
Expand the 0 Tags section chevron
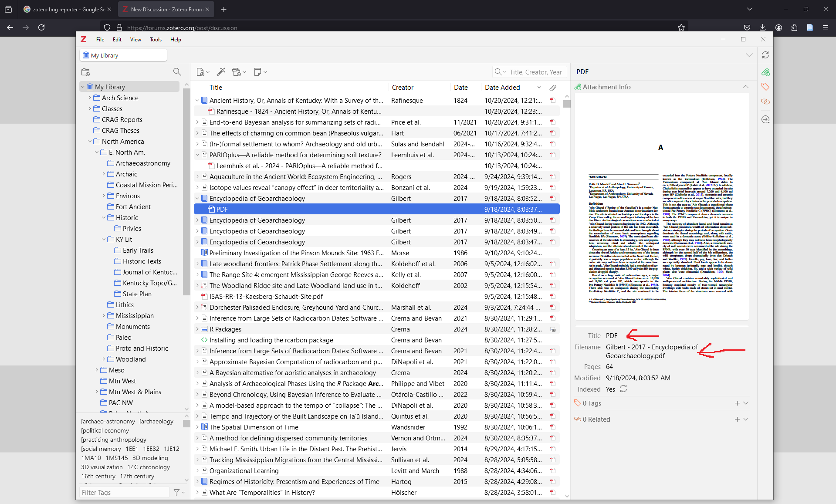pyautogui.click(x=746, y=403)
